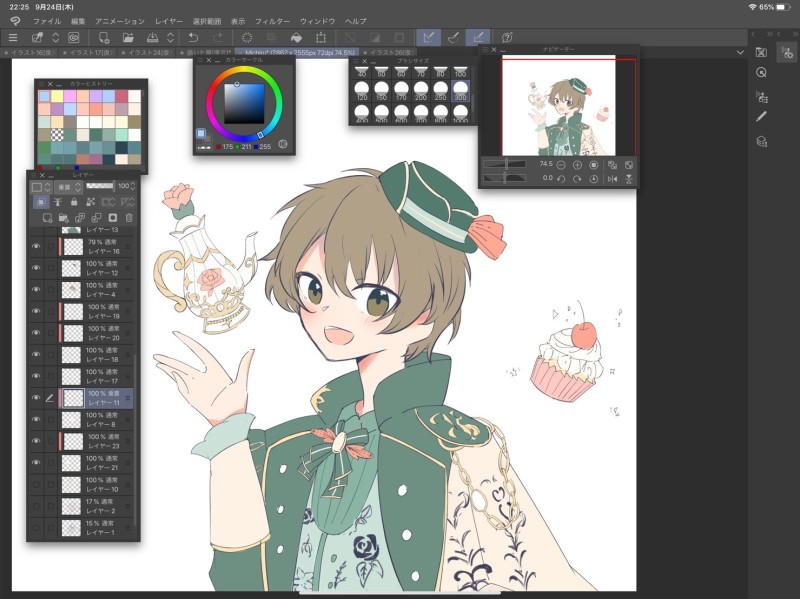Flip canvas vertically in the Navigator
Viewport: 800px width, 599px height.
coord(629,179)
